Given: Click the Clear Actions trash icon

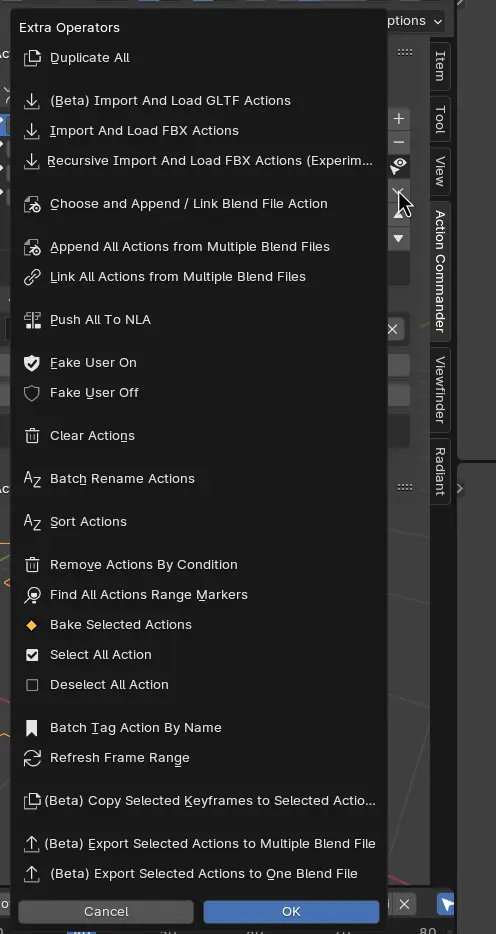Looking at the screenshot, I should 32,436.
